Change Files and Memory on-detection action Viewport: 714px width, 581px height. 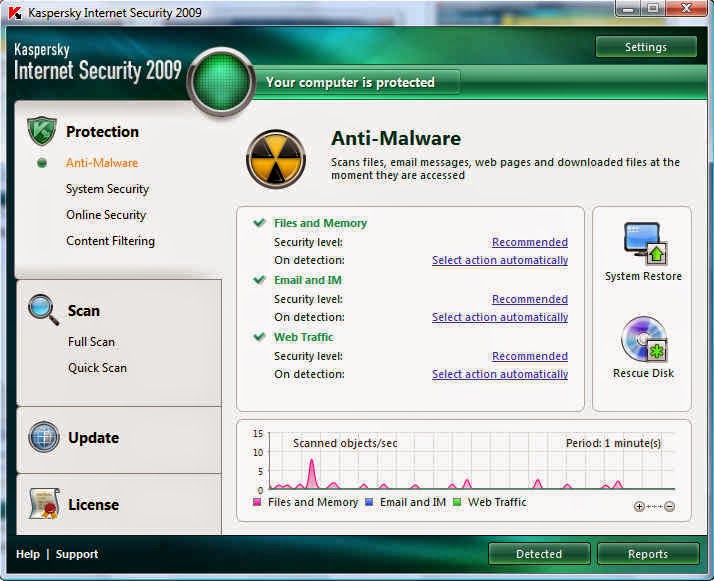(500, 260)
